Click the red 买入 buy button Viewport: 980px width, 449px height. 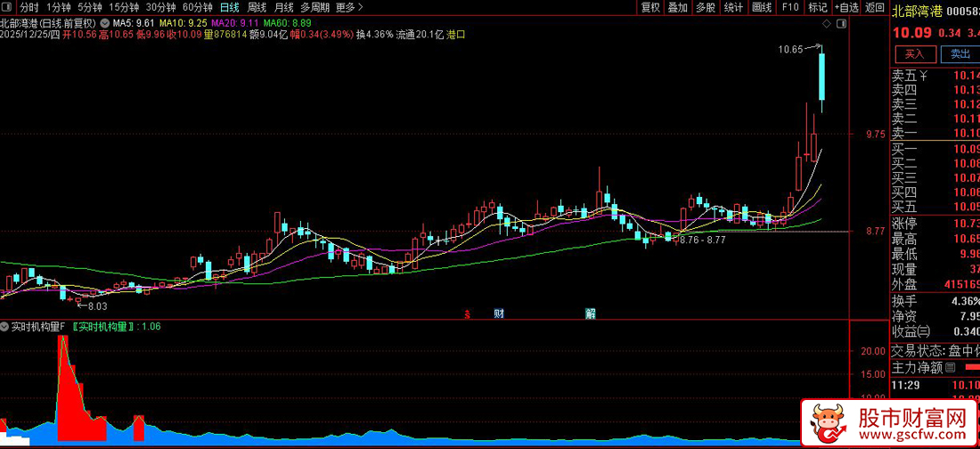(x=914, y=53)
